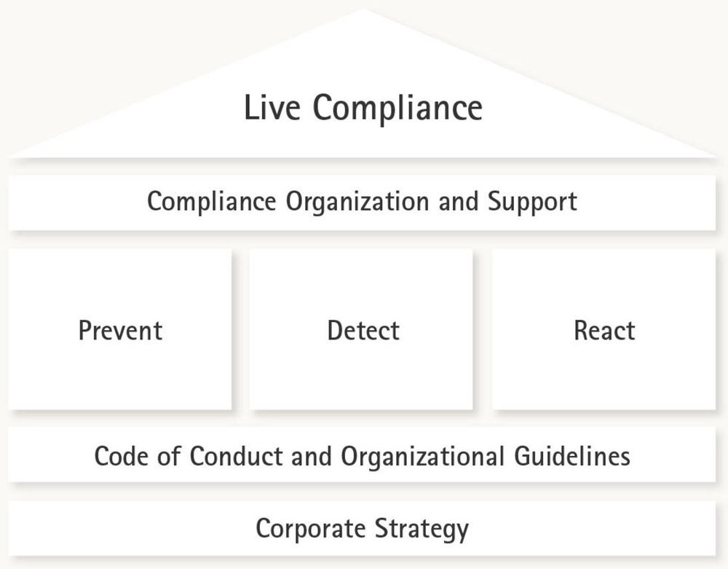Click the 'Prevent' text label
This screenshot has height=569, width=728.
click(x=120, y=331)
